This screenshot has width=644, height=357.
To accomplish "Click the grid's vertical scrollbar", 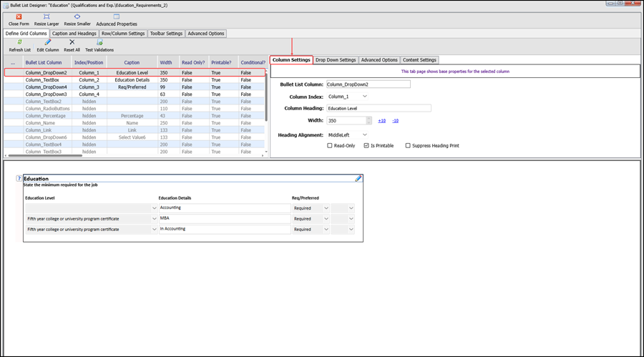I will point(266,98).
